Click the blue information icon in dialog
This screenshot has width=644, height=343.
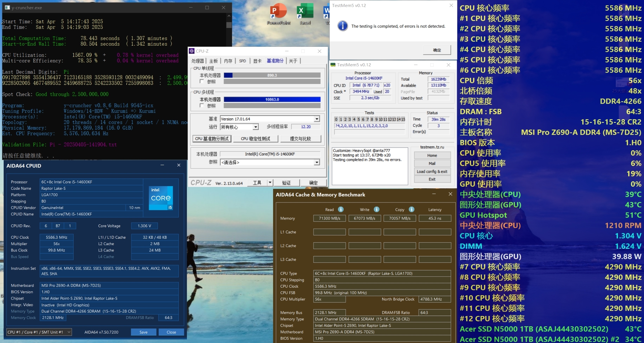click(x=343, y=26)
